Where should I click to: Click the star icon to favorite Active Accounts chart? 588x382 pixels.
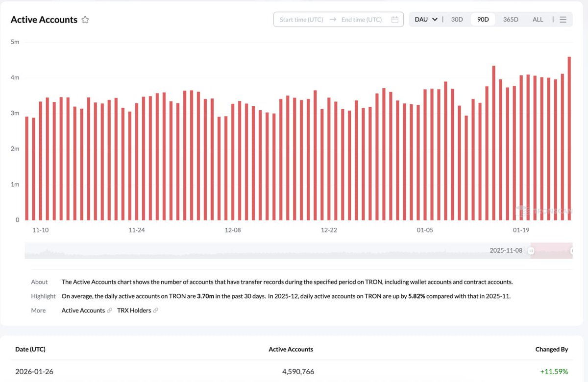[x=85, y=20]
